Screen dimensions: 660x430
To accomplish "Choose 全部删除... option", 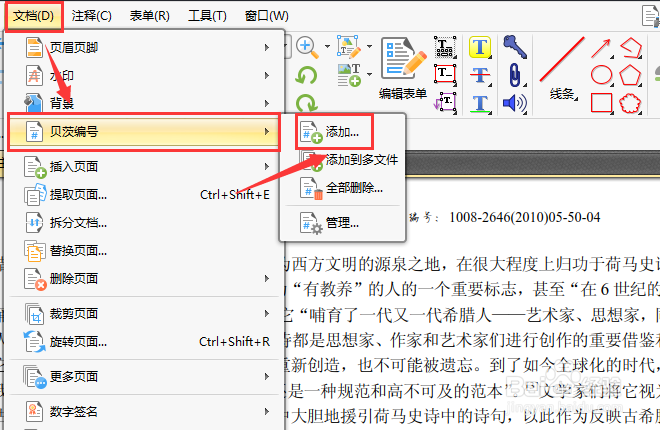I will (342, 188).
